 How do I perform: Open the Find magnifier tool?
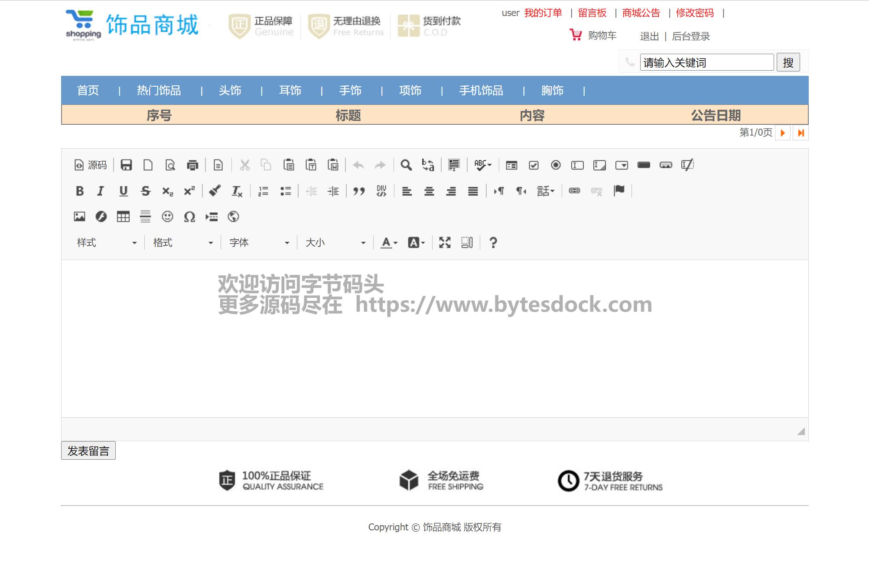coord(406,165)
